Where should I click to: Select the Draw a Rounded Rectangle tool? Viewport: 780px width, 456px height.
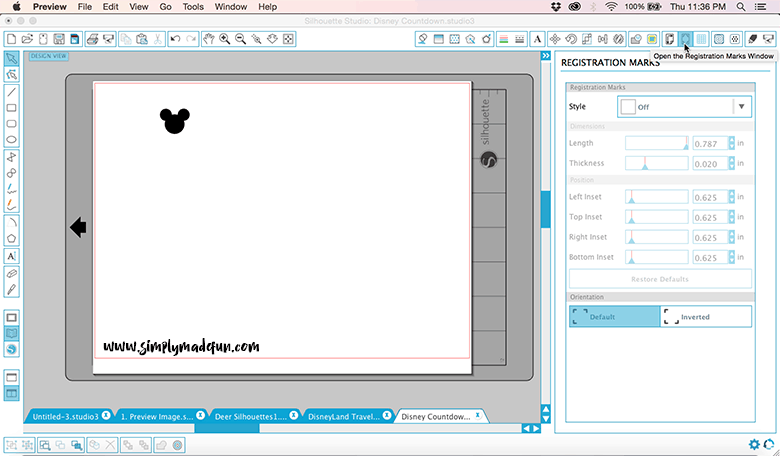coord(11,124)
